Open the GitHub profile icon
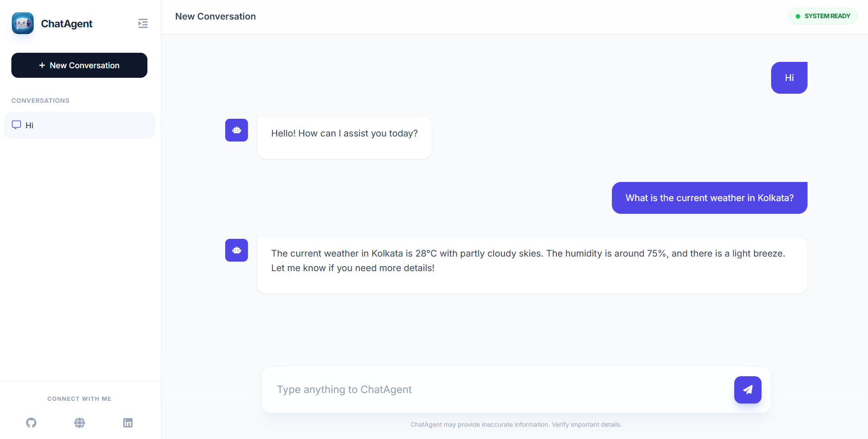The height and width of the screenshot is (439, 868). point(30,423)
